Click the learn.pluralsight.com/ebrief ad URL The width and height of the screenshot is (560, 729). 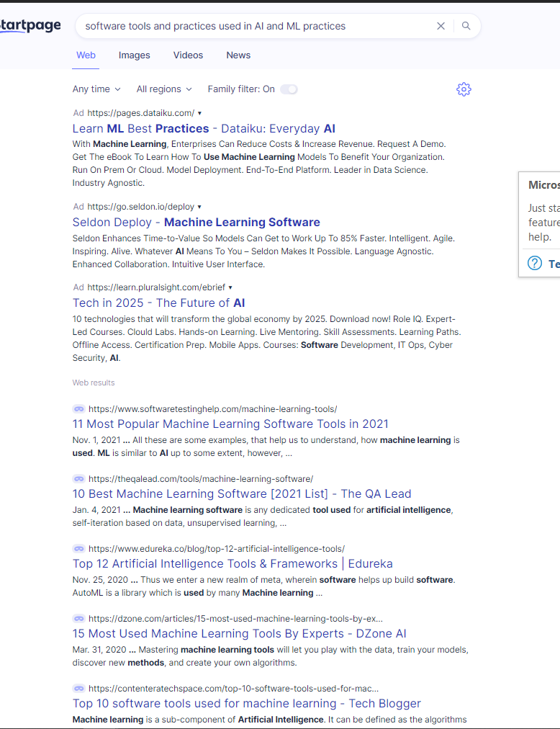click(x=156, y=287)
